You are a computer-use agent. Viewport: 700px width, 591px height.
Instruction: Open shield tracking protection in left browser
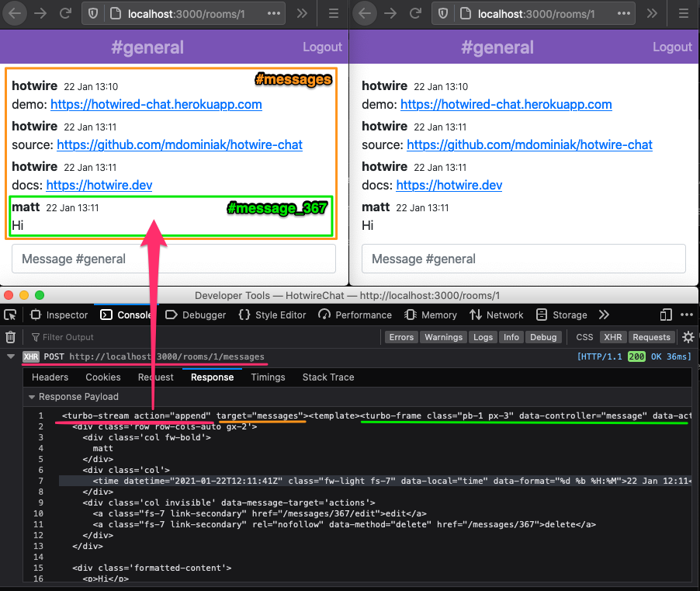click(93, 14)
